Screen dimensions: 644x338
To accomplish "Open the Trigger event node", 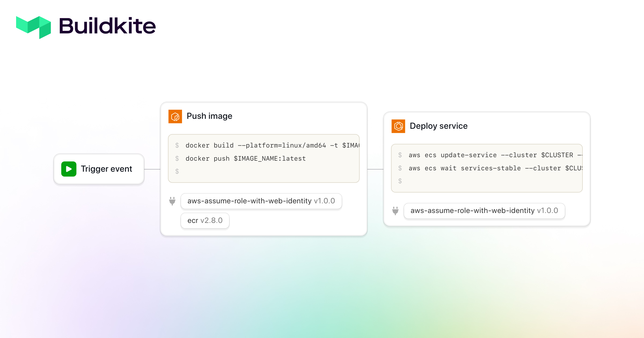I will (98, 169).
